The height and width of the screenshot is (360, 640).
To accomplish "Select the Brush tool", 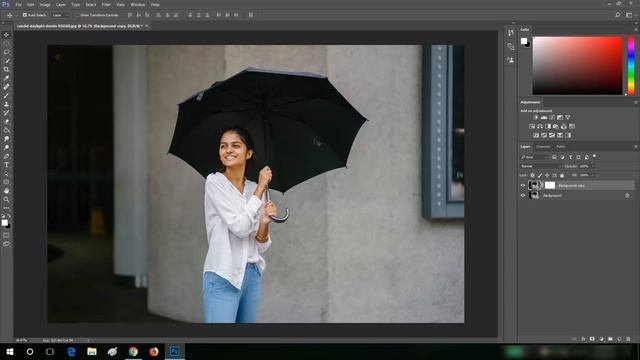I will coord(6,96).
